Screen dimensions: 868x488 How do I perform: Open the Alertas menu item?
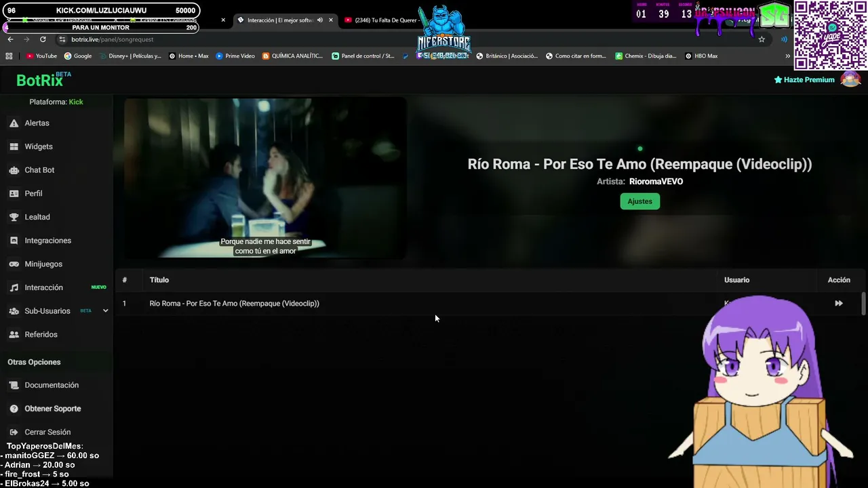[56, 123]
